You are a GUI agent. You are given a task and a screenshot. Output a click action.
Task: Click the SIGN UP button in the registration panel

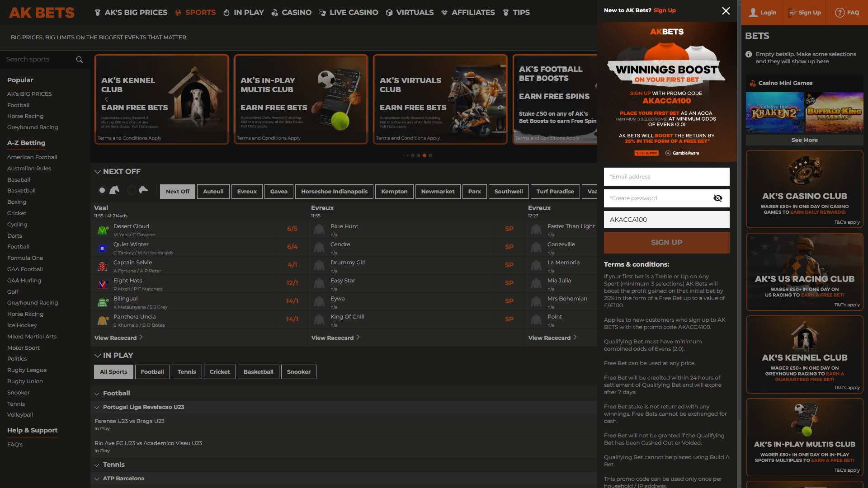pos(666,242)
